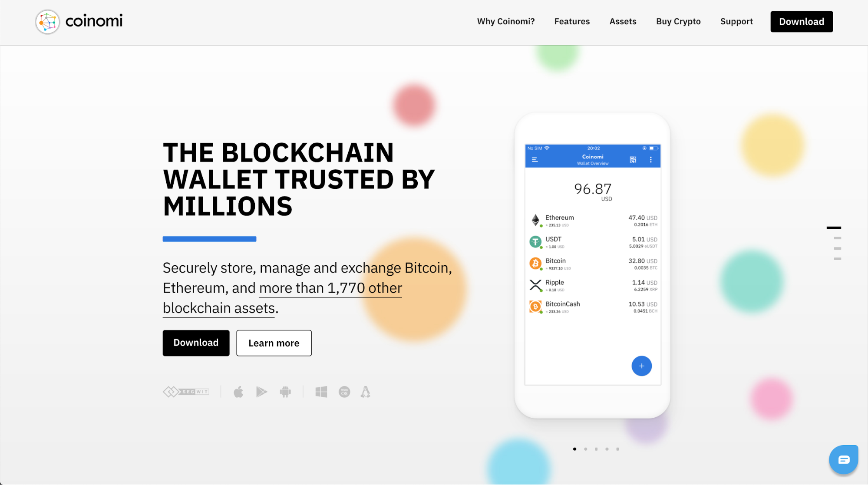Click the Apple App Store icon
The height and width of the screenshot is (485, 868).
coord(238,392)
